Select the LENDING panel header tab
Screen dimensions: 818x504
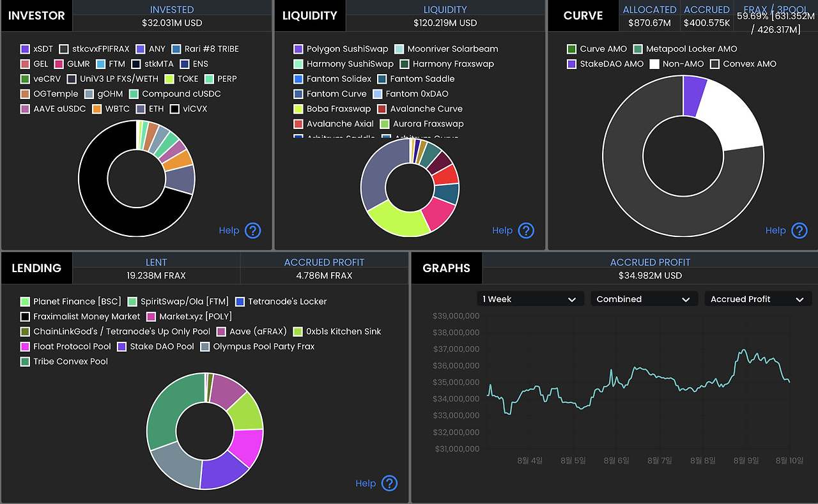point(36,268)
